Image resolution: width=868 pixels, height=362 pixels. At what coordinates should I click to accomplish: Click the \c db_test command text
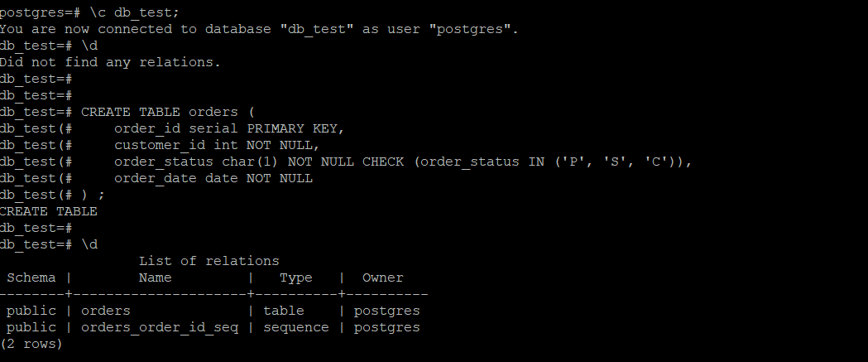135,12
